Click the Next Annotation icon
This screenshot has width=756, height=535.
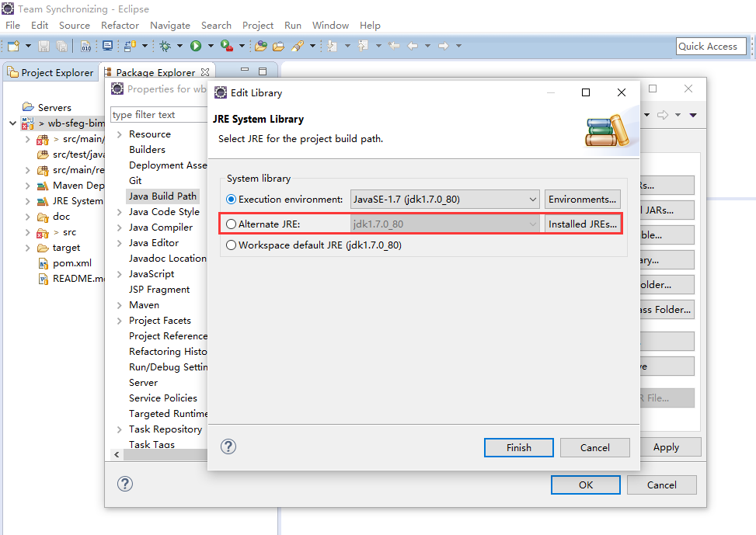pyautogui.click(x=333, y=46)
